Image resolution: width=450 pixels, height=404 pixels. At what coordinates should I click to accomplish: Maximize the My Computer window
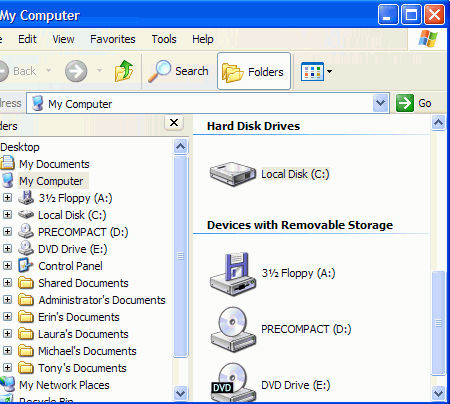point(411,15)
